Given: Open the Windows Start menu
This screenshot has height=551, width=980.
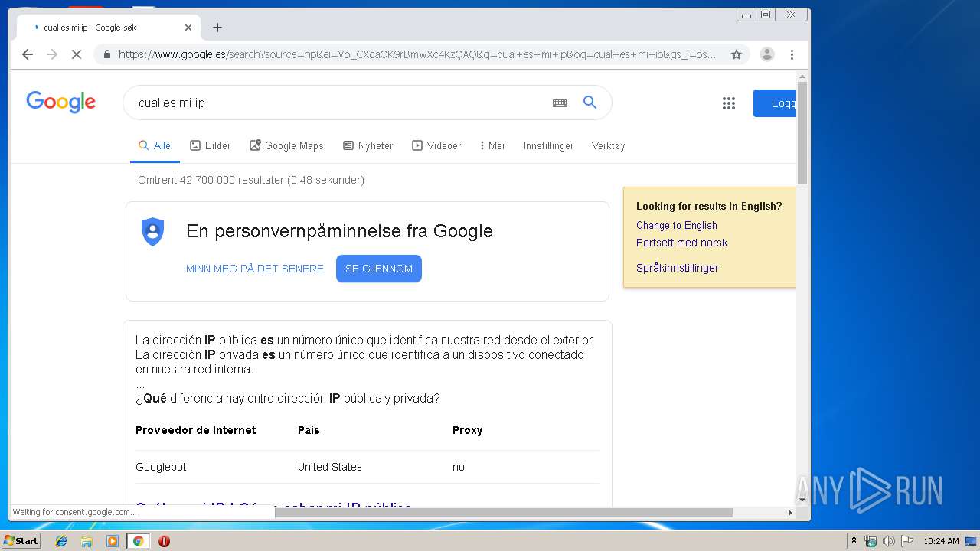Looking at the screenshot, I should [x=21, y=540].
